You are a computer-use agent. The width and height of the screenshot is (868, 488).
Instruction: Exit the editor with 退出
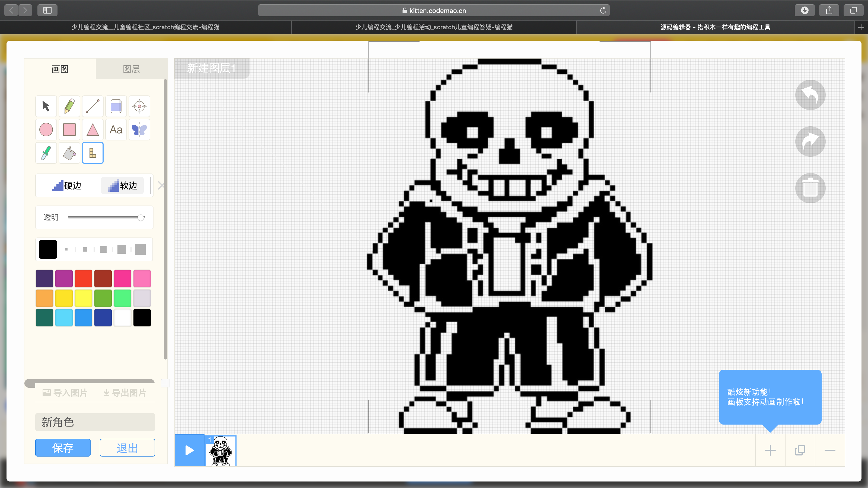(x=127, y=448)
